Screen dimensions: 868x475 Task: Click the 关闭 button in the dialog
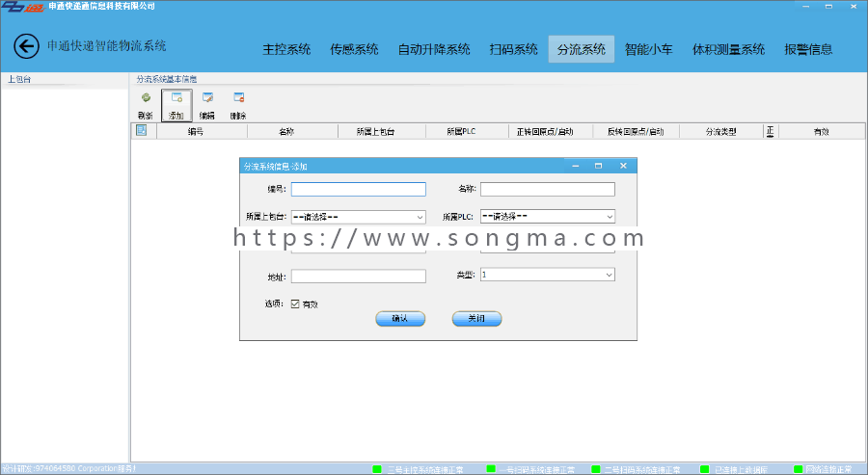coord(476,319)
